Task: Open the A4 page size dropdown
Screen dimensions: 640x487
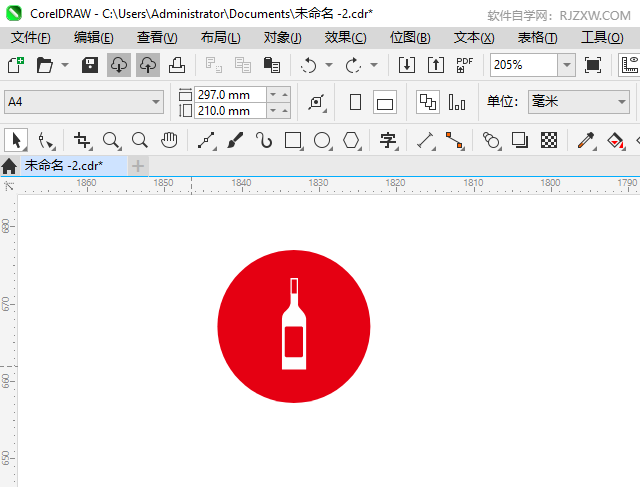Action: coord(156,102)
